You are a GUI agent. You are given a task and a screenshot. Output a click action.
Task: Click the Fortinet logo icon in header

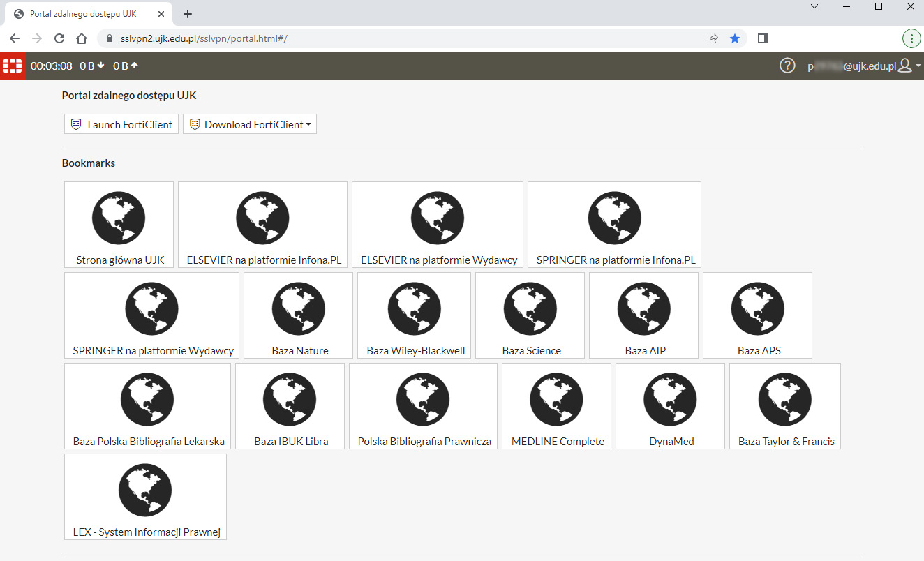tap(13, 66)
